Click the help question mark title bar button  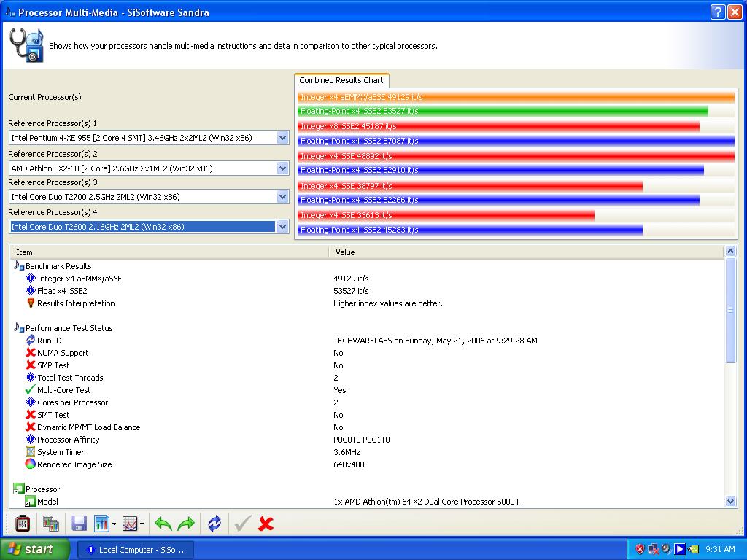718,12
